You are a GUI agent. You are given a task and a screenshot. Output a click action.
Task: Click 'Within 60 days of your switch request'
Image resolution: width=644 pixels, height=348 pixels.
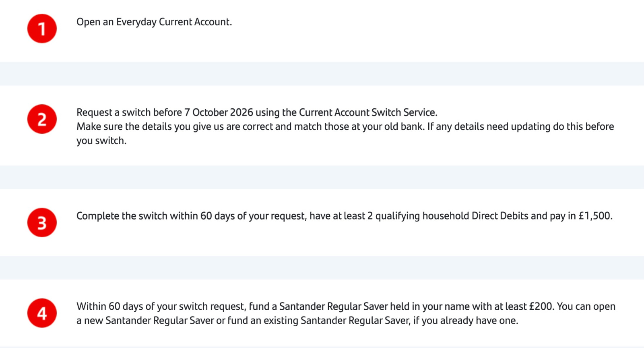point(161,307)
